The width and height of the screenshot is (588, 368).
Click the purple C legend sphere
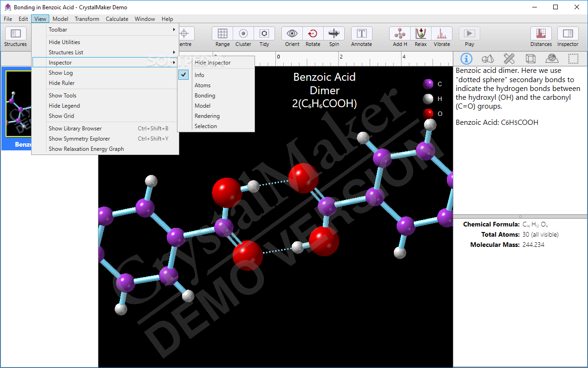pos(428,84)
